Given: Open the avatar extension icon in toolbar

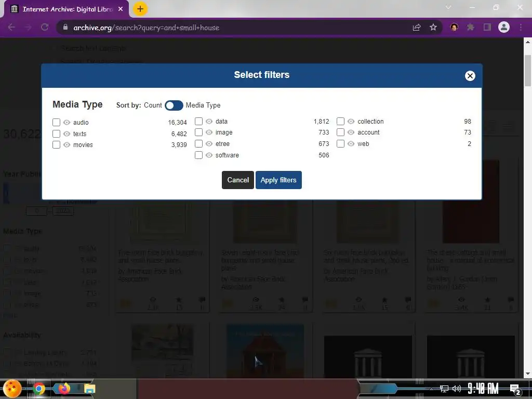Looking at the screenshot, I should (454, 27).
